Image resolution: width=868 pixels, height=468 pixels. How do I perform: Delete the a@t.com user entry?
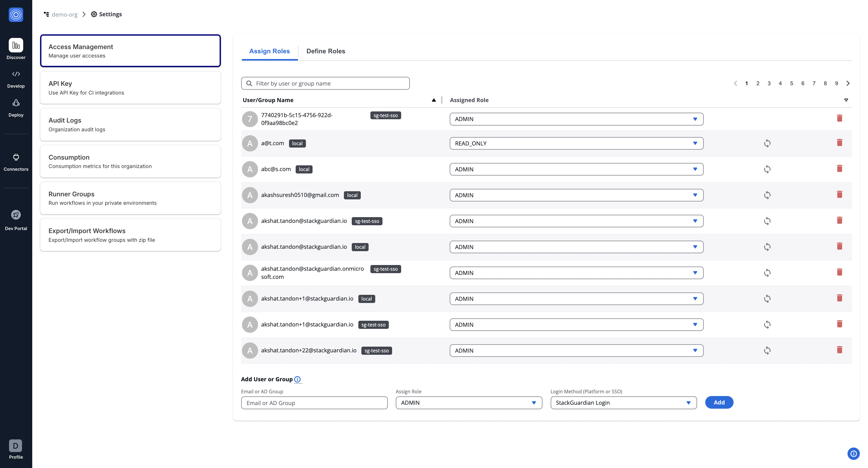[839, 142]
